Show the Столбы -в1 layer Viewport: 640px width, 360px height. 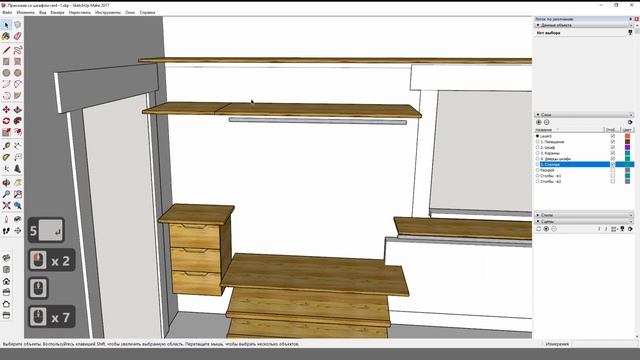[x=613, y=176]
